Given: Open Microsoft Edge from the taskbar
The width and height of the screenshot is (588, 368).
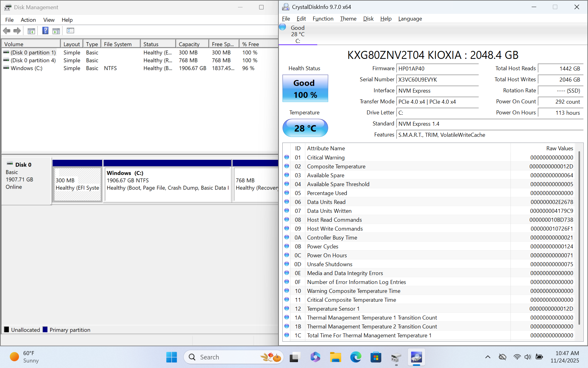Looking at the screenshot, I should click(x=356, y=357).
